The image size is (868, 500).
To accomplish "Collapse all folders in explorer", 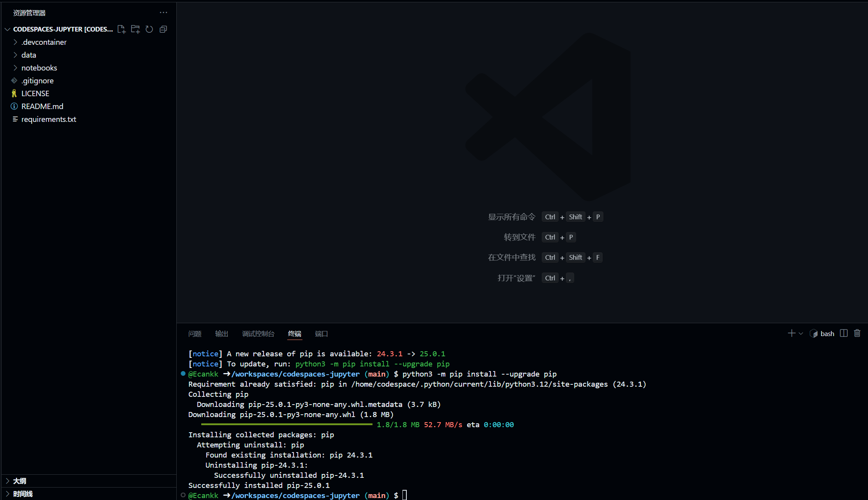I will coord(163,29).
